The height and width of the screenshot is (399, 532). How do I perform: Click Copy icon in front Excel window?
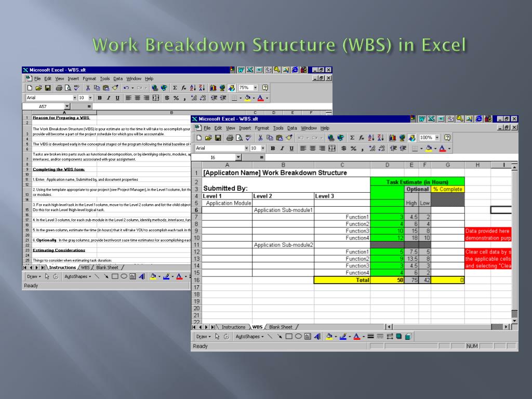tap(270, 138)
